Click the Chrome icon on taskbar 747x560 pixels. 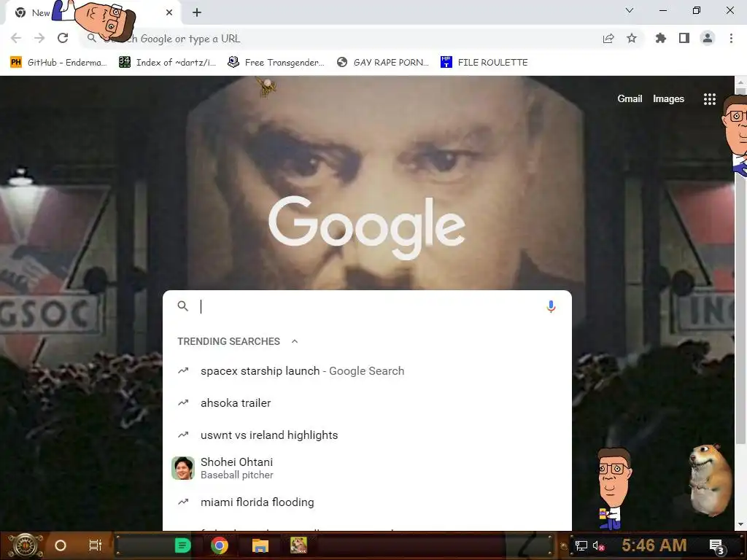coord(219,545)
